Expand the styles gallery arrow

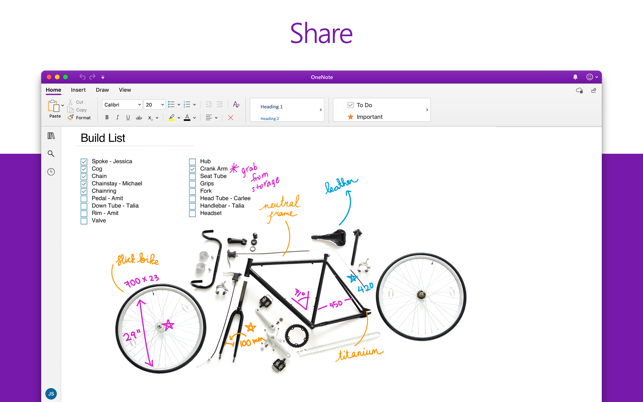[321, 110]
